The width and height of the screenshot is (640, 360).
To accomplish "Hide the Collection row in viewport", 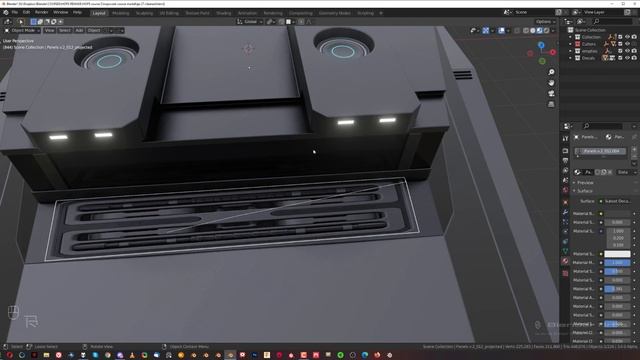I will tap(627, 37).
